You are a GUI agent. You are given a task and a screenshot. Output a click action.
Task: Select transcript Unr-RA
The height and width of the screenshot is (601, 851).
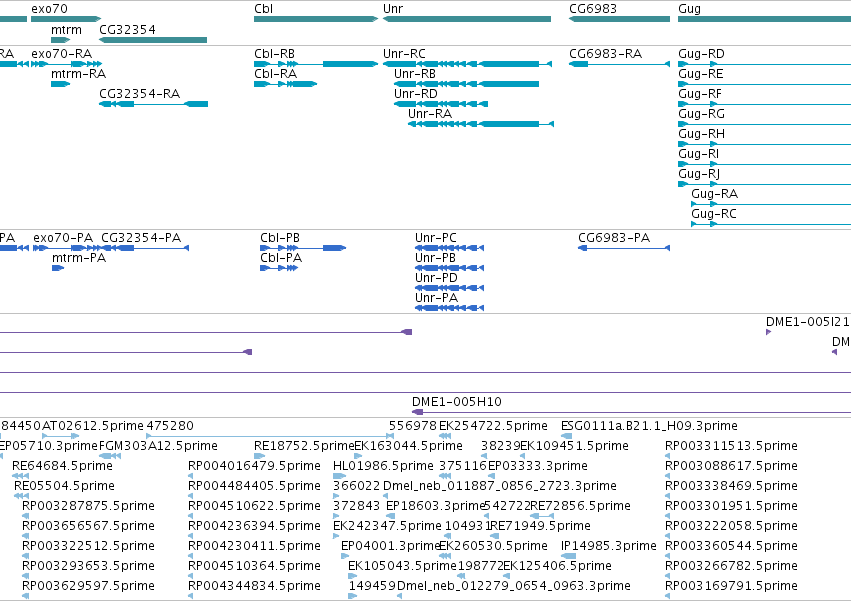tap(481, 124)
